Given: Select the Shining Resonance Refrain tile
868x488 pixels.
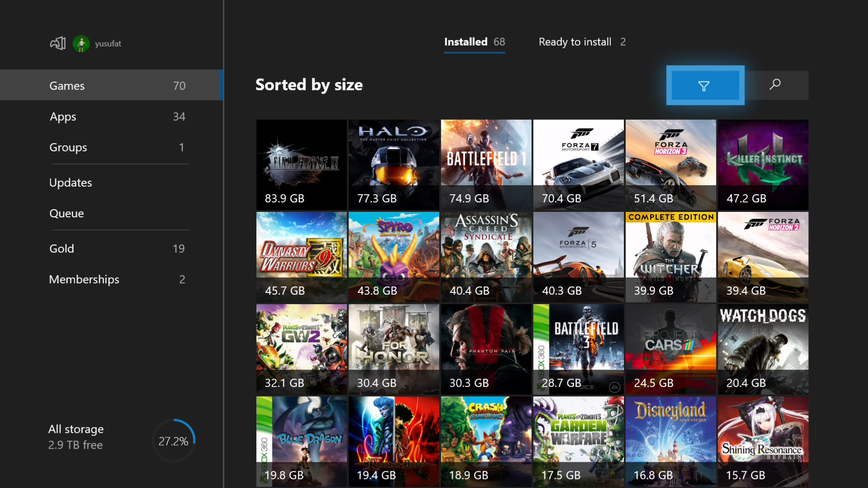Looking at the screenshot, I should click(763, 441).
